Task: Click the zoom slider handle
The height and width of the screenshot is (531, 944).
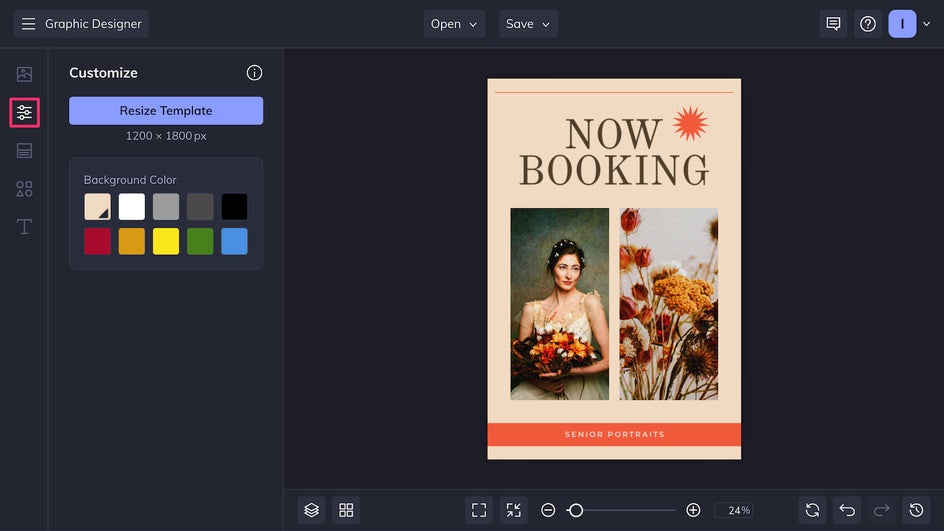Action: [x=576, y=510]
